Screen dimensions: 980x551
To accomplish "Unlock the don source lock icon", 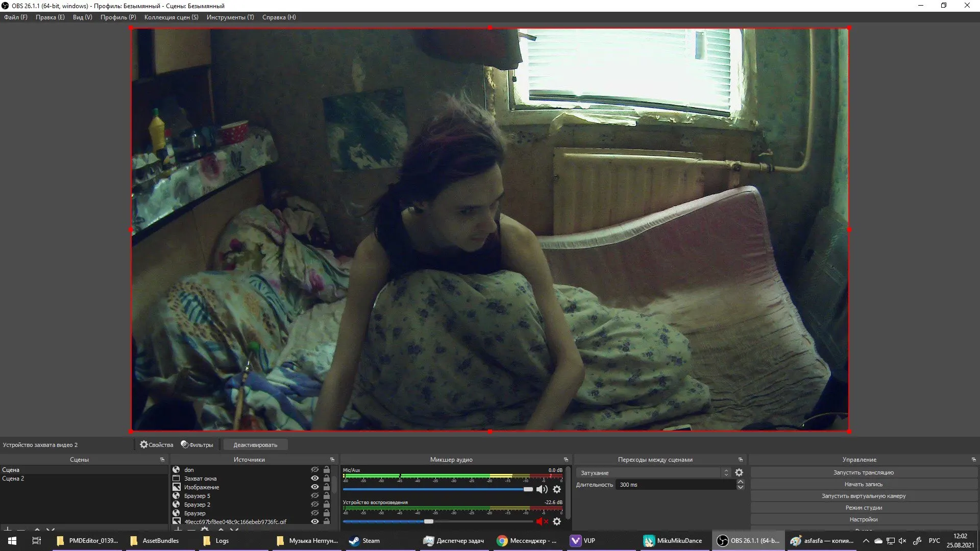I will (x=327, y=470).
